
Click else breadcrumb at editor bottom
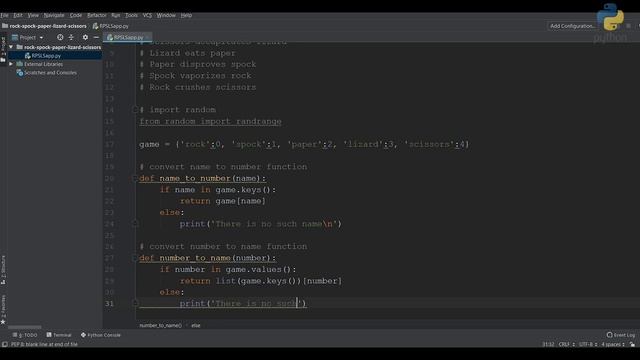(x=196, y=325)
